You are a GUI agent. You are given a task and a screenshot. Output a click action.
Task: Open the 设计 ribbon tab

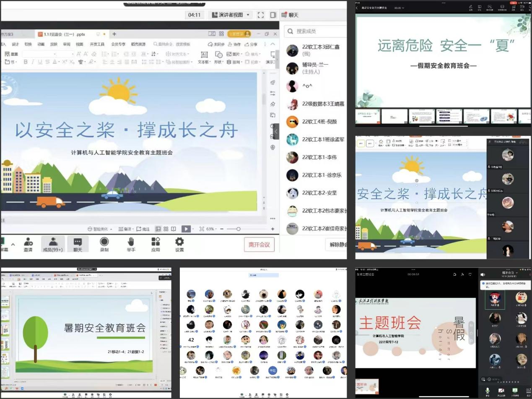tap(15, 44)
